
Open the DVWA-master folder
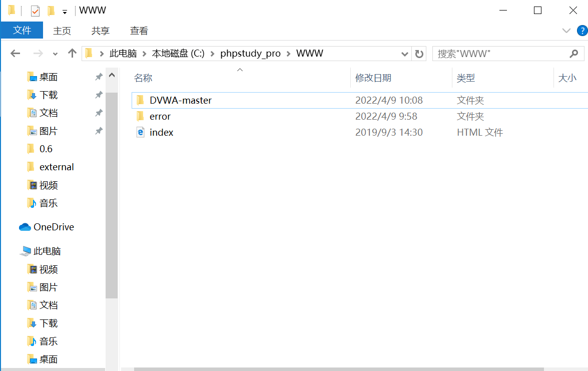[180, 100]
